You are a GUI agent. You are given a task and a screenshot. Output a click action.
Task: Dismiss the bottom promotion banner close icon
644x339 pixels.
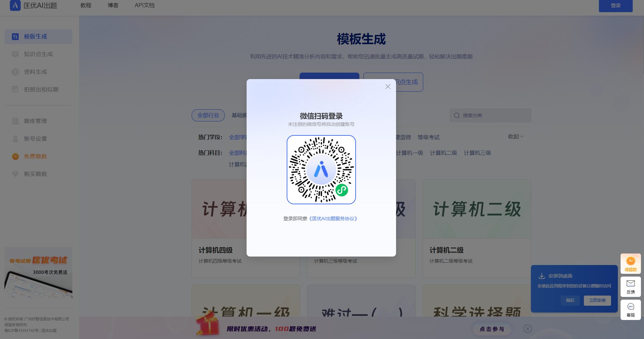click(x=527, y=328)
